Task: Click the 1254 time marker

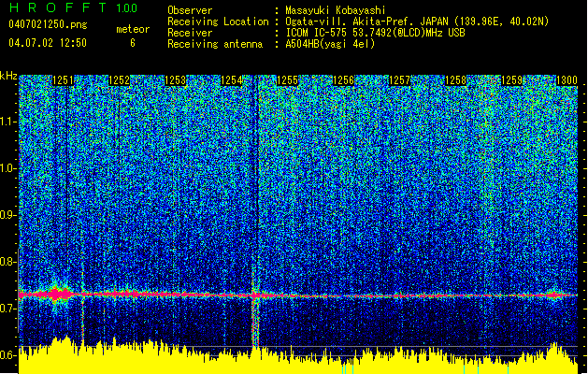Action: pyautogui.click(x=232, y=80)
